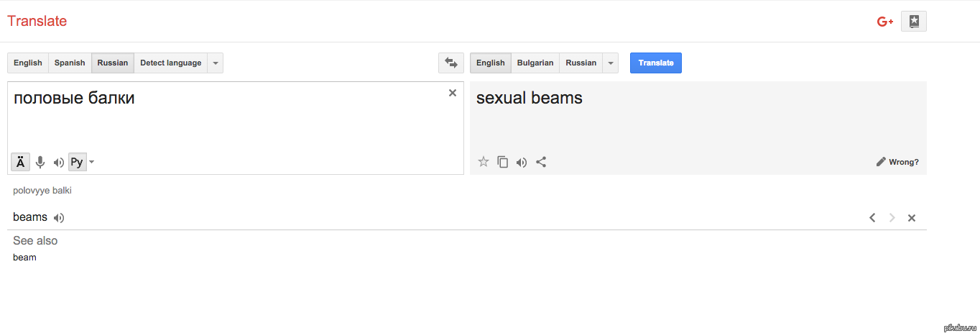Toggle the Ä transliteration input button
Viewport: 980px width, 336px height.
pos(21,163)
